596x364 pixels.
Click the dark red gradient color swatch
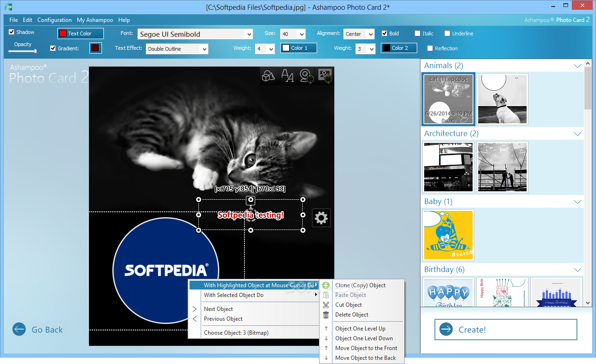[x=95, y=48]
